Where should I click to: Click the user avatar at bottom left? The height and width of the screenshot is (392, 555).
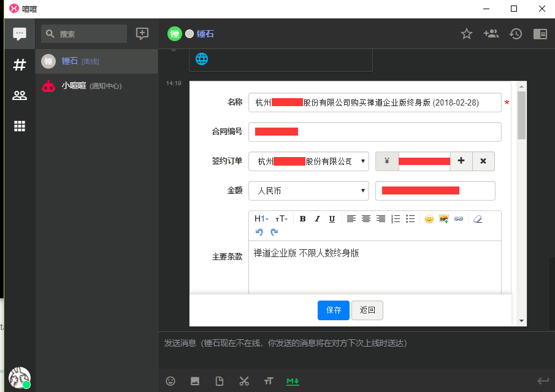20,377
